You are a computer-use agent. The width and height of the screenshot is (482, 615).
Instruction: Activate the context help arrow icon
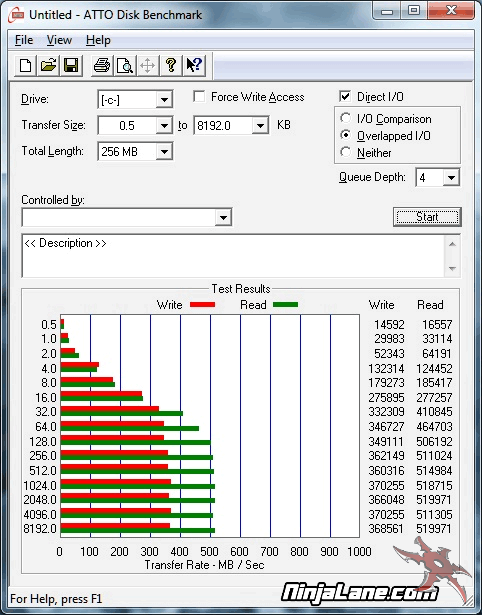(194, 65)
